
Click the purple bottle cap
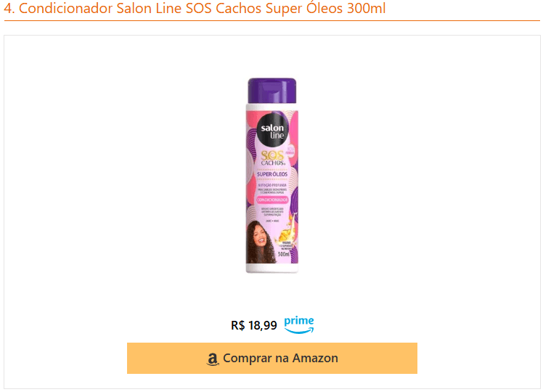pyautogui.click(x=271, y=91)
